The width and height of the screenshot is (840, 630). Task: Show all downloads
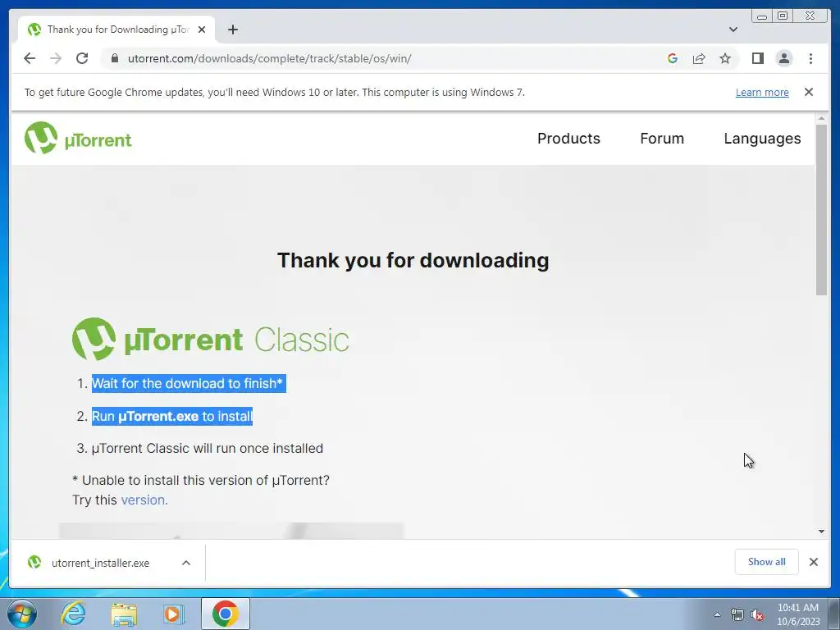[x=767, y=561]
